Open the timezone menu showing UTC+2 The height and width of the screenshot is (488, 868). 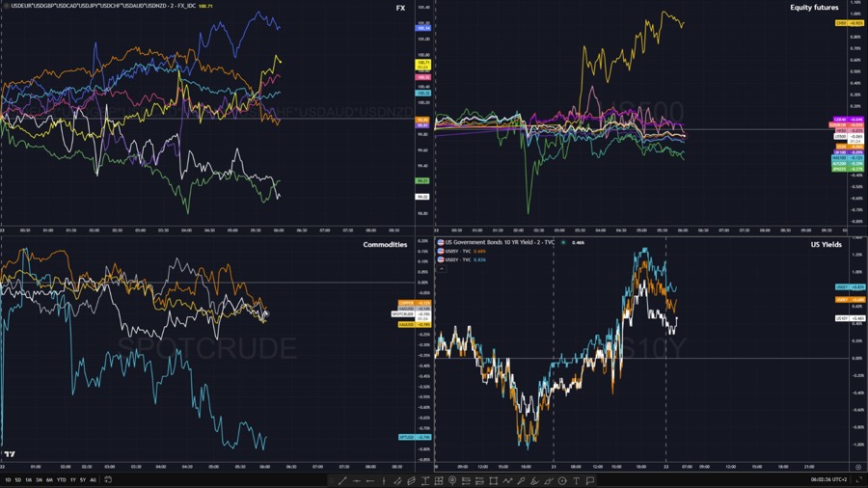point(831,479)
